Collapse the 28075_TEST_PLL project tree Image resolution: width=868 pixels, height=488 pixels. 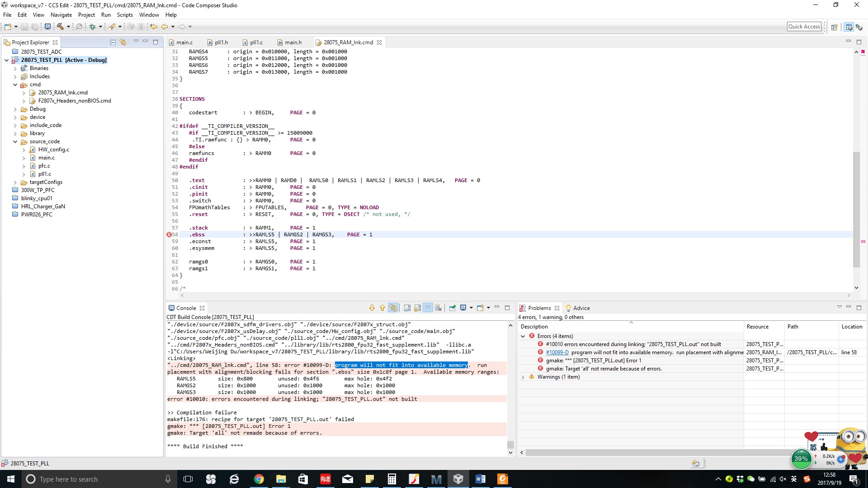coord(6,60)
